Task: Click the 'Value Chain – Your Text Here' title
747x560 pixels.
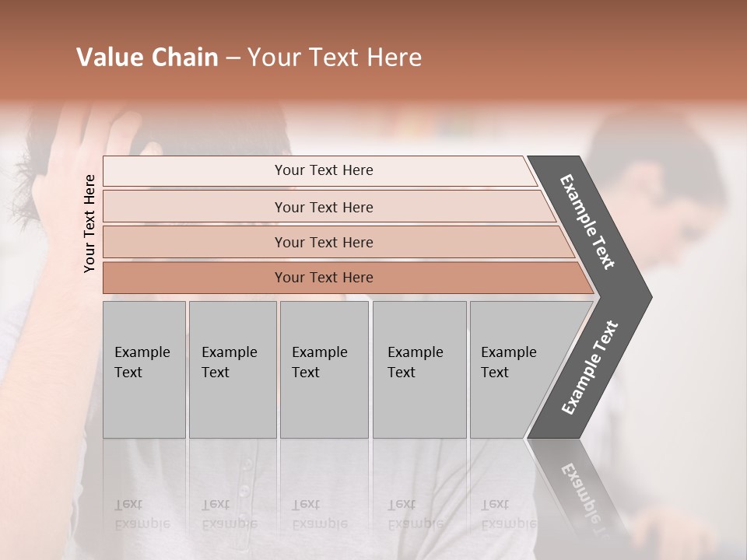Action: pos(249,58)
